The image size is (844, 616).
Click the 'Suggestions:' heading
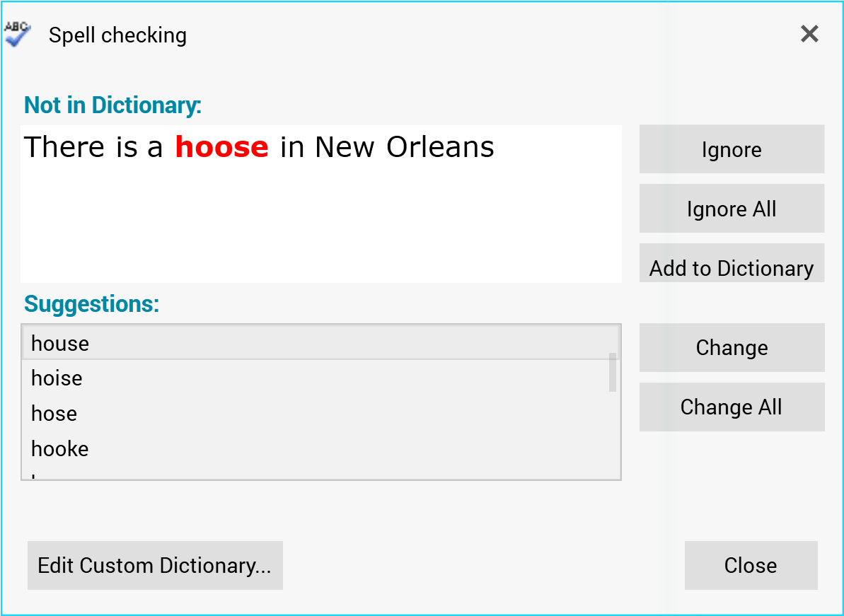pos(92,304)
